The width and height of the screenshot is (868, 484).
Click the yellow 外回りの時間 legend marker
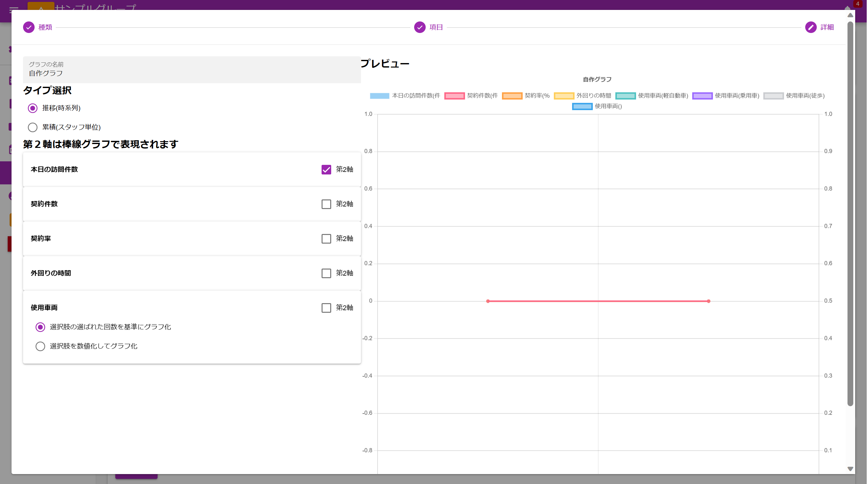coord(564,96)
